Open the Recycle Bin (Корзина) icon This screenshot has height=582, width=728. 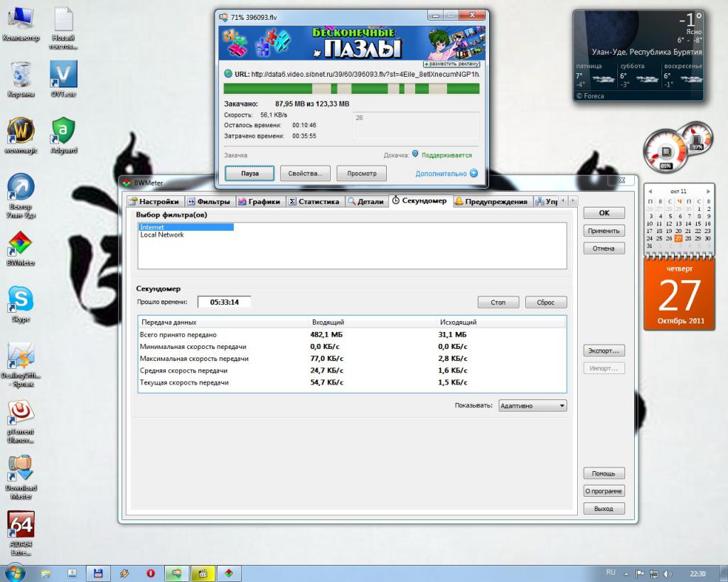21,75
